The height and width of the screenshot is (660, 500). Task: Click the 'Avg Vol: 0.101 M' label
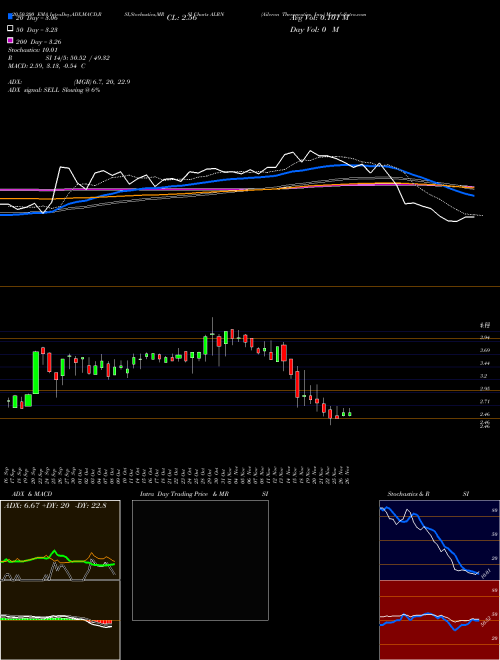320,18
